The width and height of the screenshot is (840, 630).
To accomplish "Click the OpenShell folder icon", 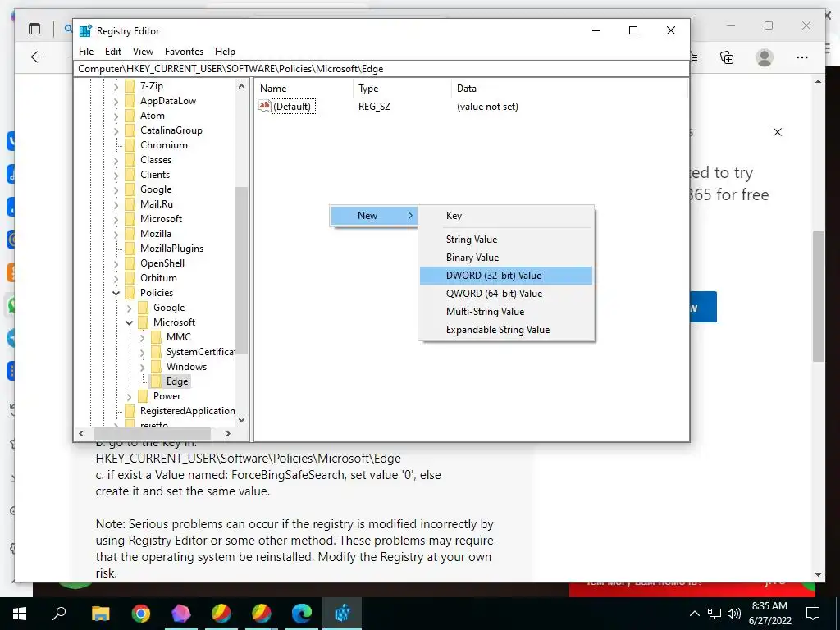I will point(130,263).
